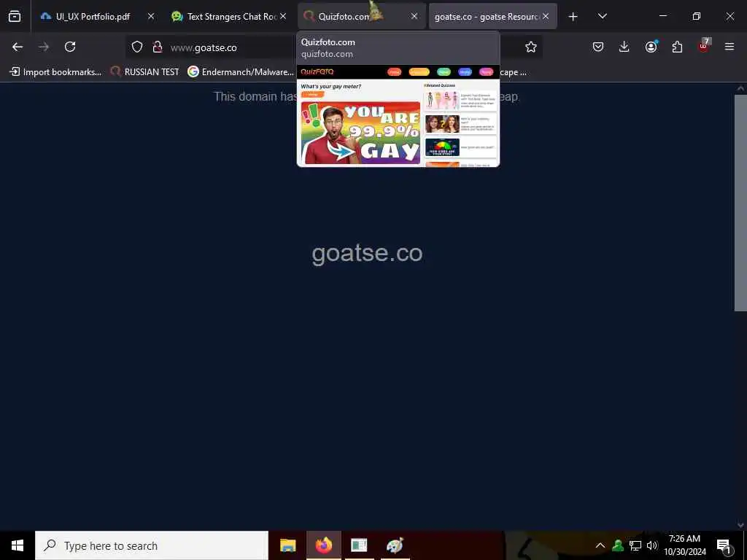Open the Paint taskbar icon
This screenshot has width=747, height=560.
click(x=395, y=545)
